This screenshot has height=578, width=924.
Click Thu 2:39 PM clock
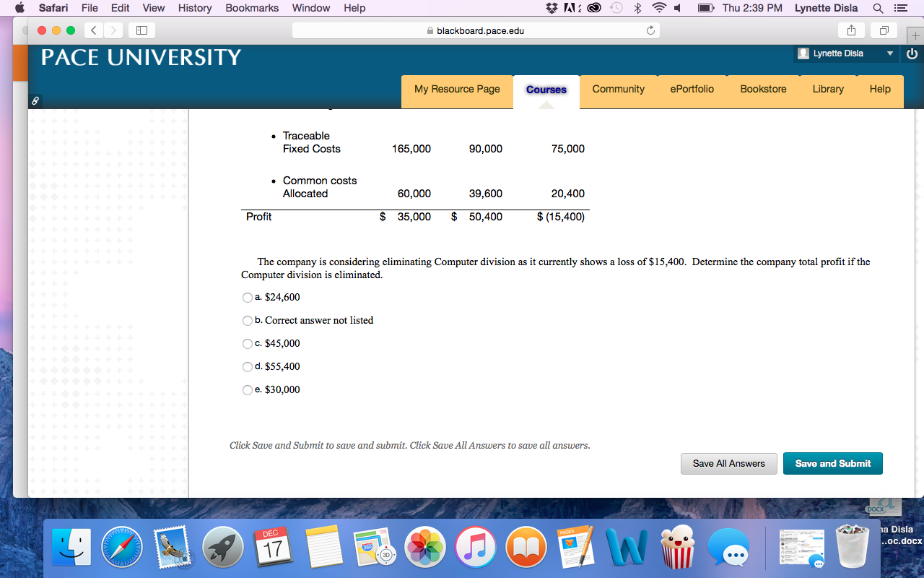[752, 8]
